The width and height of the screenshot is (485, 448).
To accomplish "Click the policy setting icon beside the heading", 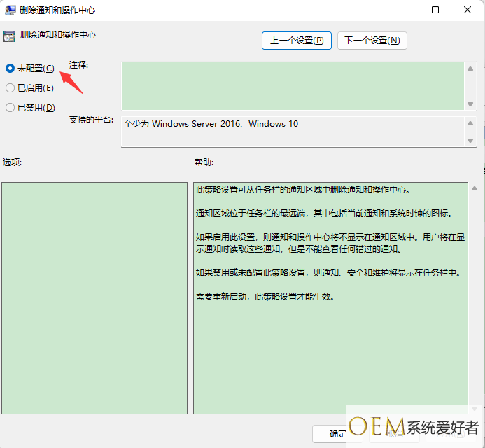I will (9, 36).
